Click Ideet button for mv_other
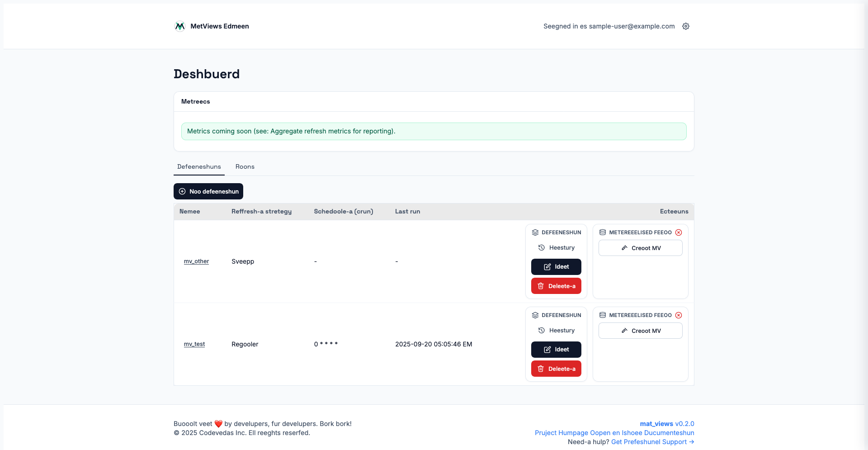The image size is (868, 450). (556, 267)
